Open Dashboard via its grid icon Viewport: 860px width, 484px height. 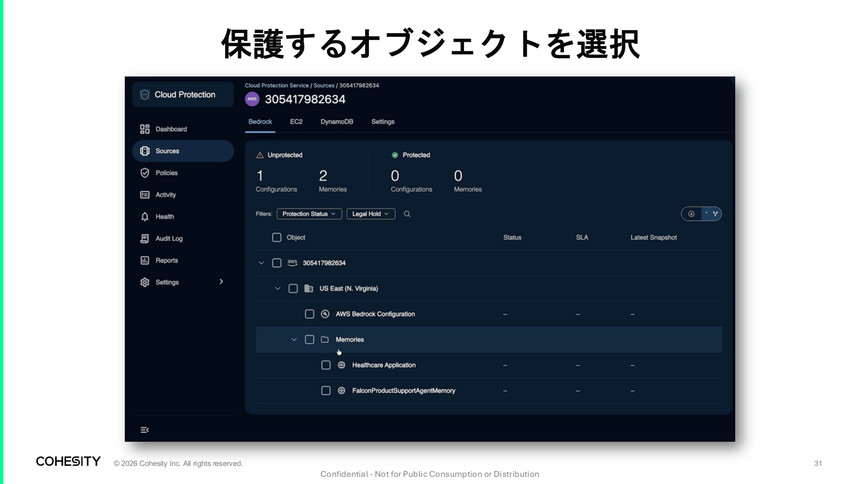pos(145,129)
